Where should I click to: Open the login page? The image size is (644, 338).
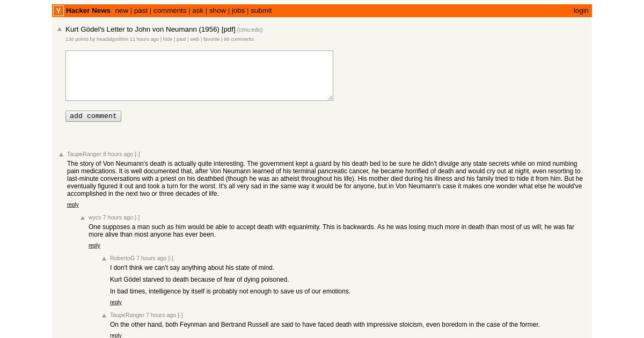(581, 11)
